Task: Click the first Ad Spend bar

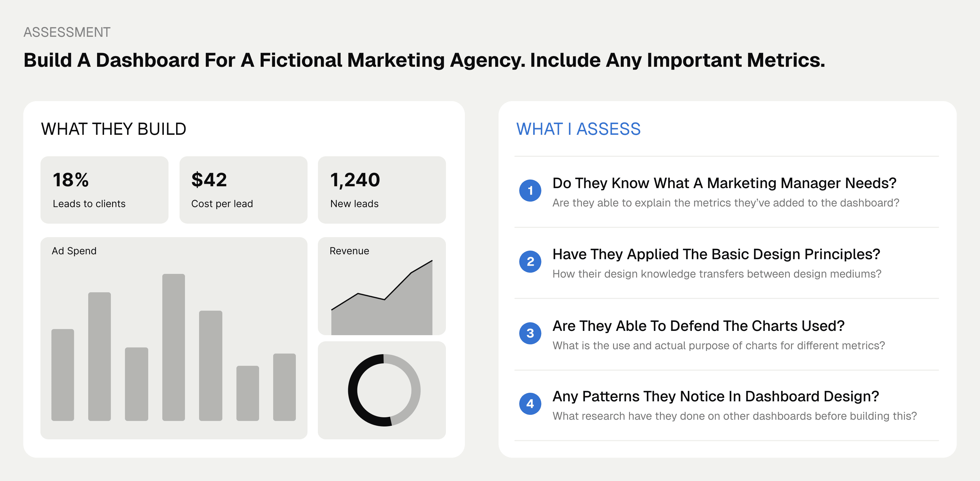Action: [62, 375]
